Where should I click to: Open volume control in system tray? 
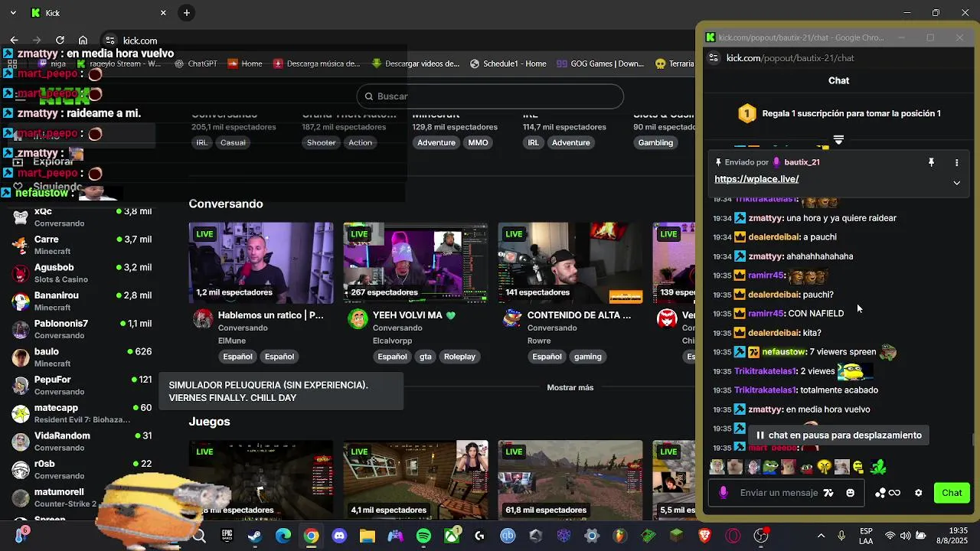point(906,536)
